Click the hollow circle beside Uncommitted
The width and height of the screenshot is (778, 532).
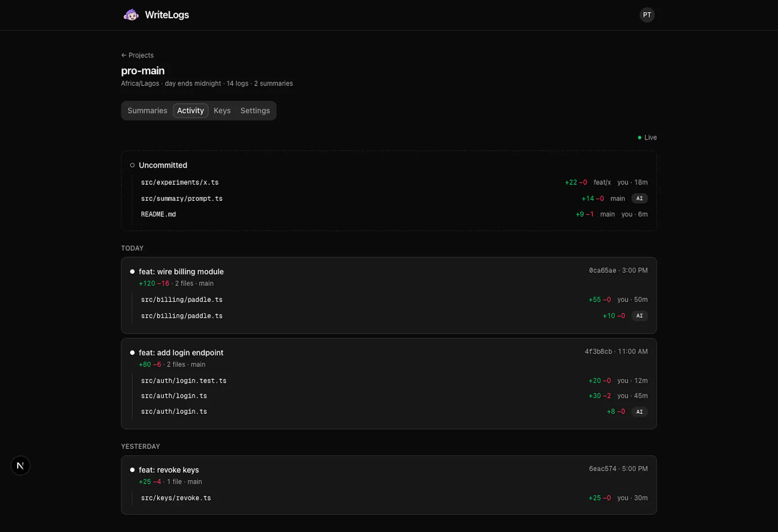tap(132, 165)
